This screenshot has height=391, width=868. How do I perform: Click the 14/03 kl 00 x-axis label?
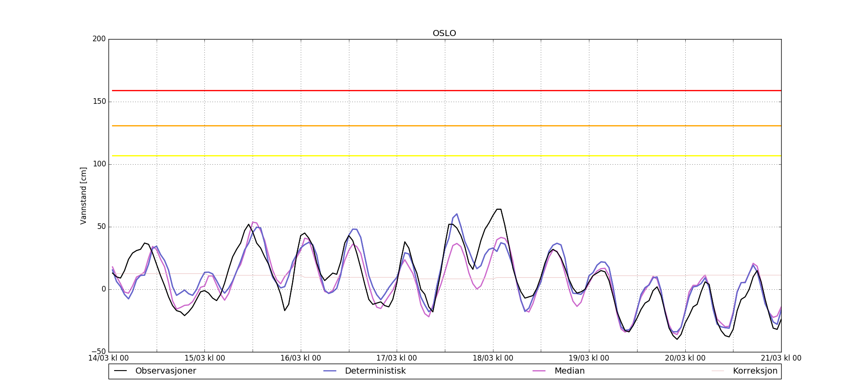point(108,358)
